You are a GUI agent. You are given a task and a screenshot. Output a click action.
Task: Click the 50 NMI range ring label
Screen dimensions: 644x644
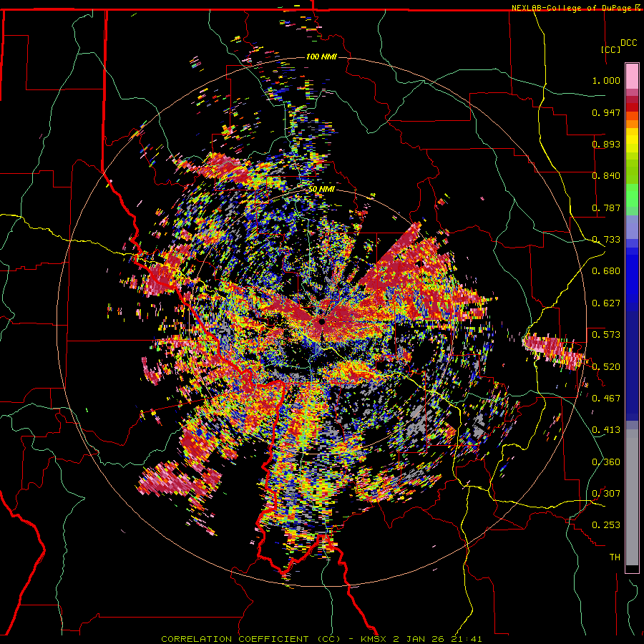(x=321, y=189)
